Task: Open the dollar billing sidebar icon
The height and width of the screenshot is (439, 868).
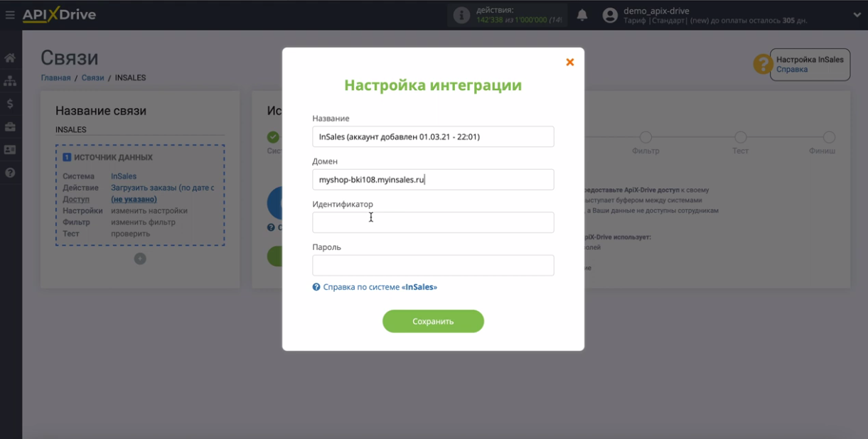Action: click(10, 104)
